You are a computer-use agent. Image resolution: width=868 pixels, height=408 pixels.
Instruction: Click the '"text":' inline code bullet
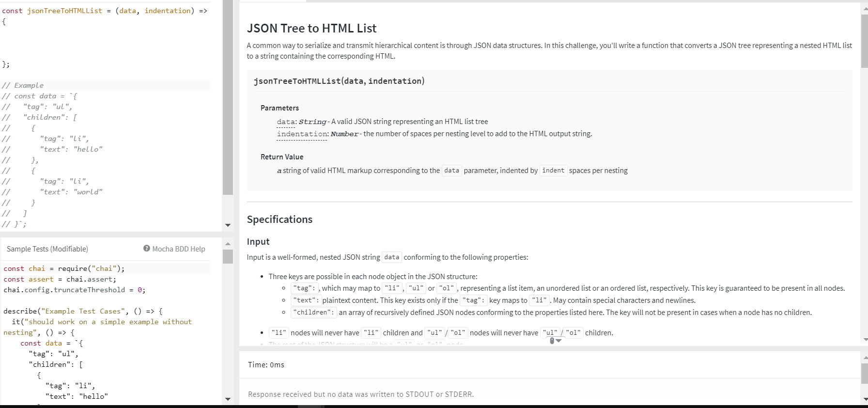pyautogui.click(x=306, y=300)
